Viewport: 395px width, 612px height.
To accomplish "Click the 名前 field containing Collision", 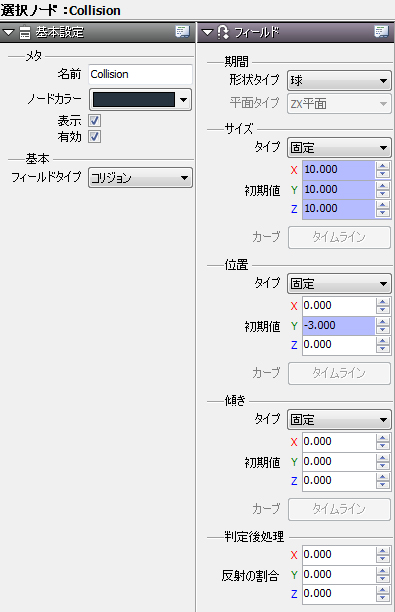I will point(141,74).
